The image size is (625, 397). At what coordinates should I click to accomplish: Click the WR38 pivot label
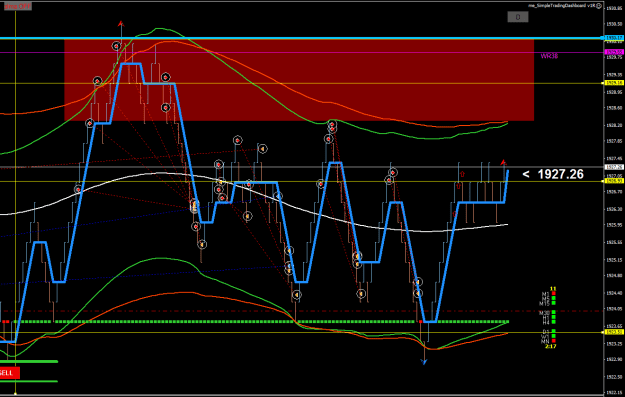click(549, 56)
